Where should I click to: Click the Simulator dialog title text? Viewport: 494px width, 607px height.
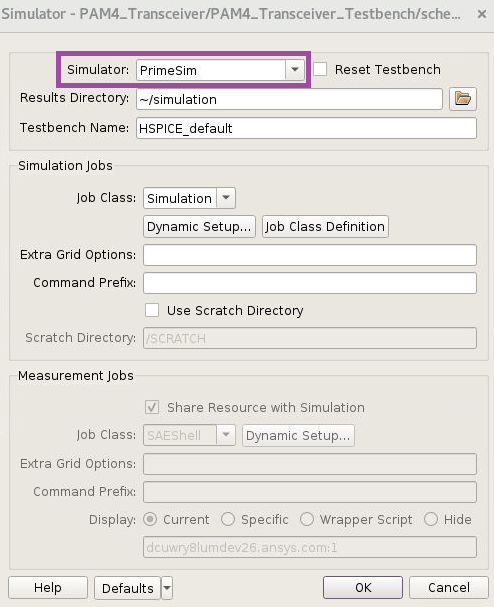point(231,14)
